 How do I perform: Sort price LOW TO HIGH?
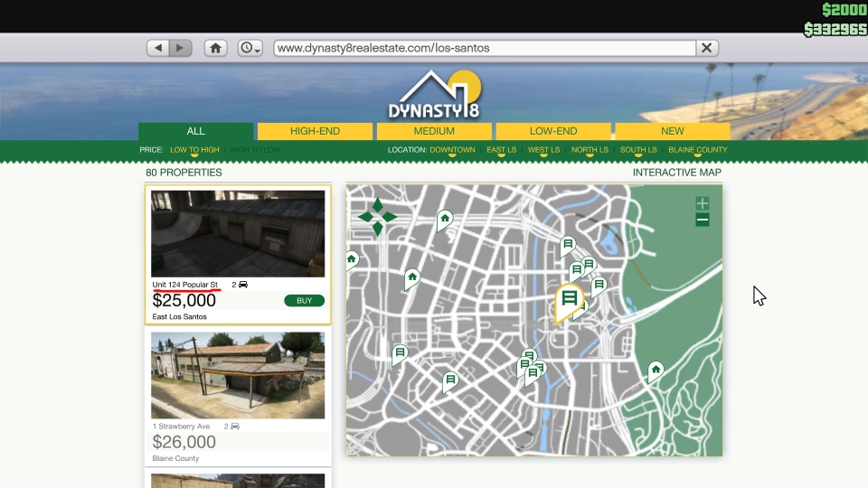(x=194, y=150)
